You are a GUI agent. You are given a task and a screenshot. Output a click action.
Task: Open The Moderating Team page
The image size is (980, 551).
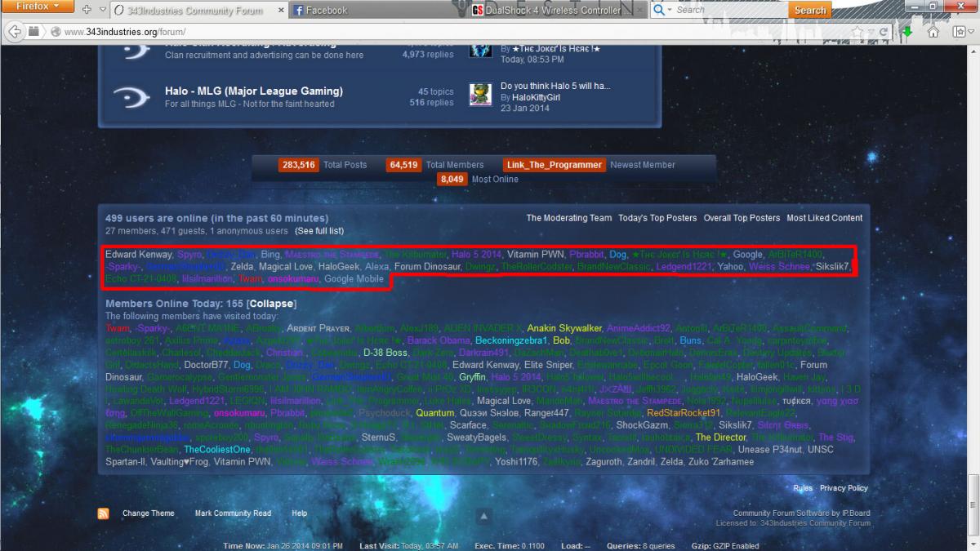(568, 218)
